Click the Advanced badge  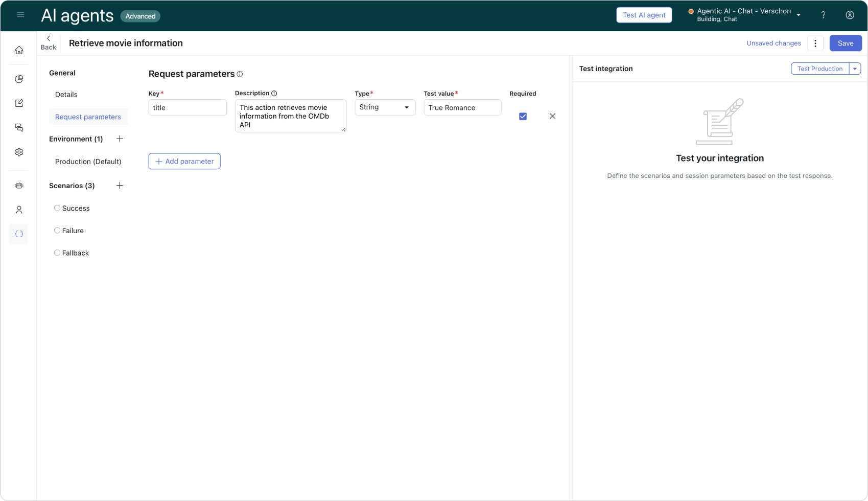coord(140,16)
